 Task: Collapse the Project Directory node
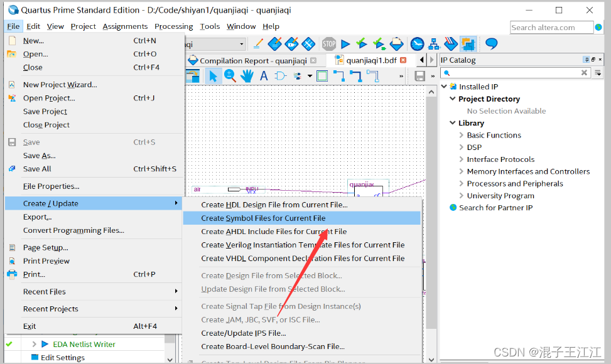tap(452, 99)
